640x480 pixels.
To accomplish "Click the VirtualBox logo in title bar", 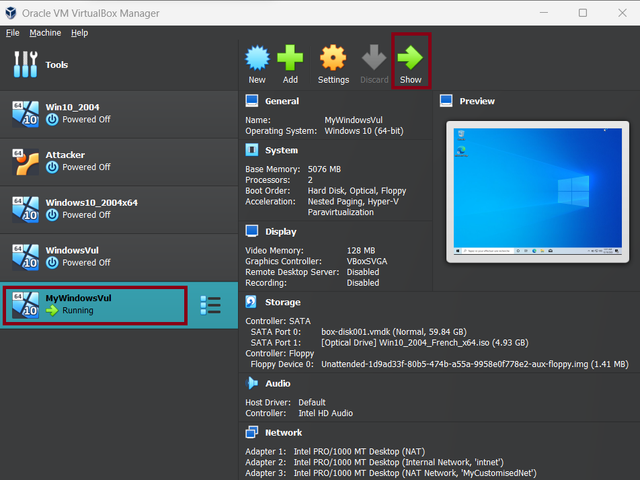I will coord(11,13).
